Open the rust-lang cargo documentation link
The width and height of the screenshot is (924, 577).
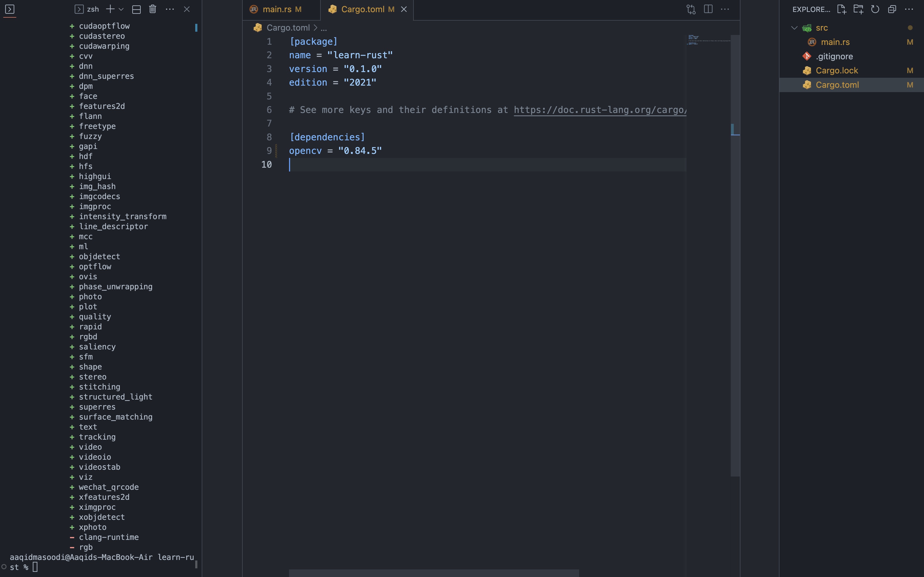pyautogui.click(x=599, y=110)
